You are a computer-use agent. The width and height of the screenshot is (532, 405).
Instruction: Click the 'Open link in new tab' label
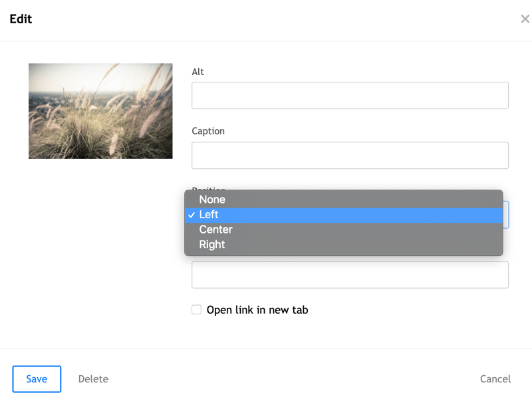257,310
